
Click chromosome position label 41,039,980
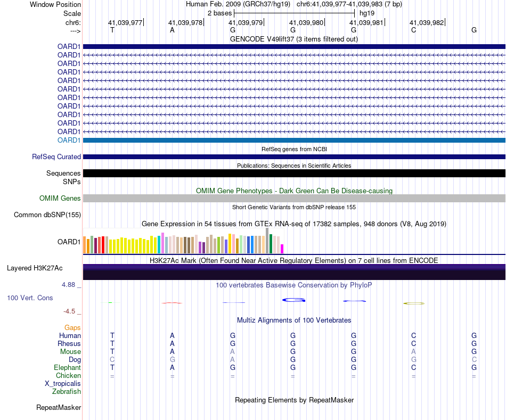(x=306, y=22)
